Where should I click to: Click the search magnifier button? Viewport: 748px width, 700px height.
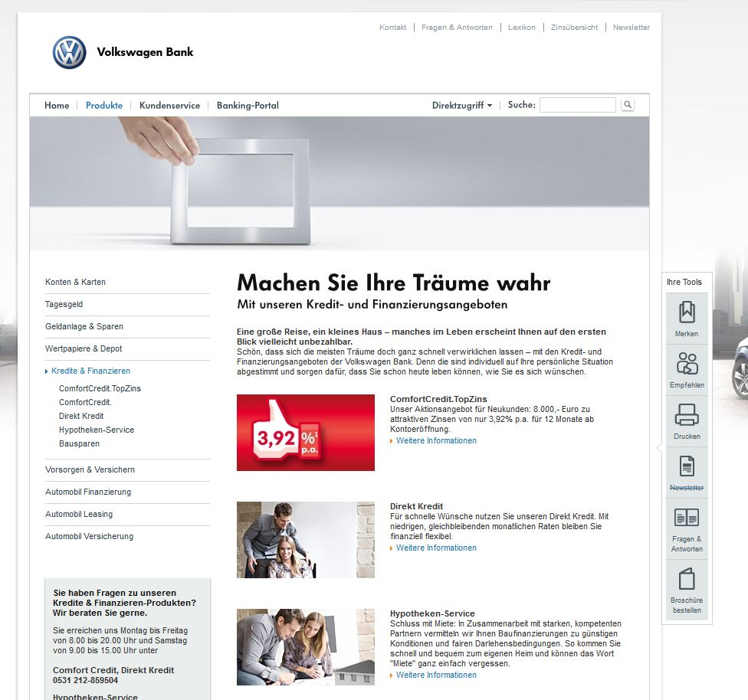click(628, 104)
